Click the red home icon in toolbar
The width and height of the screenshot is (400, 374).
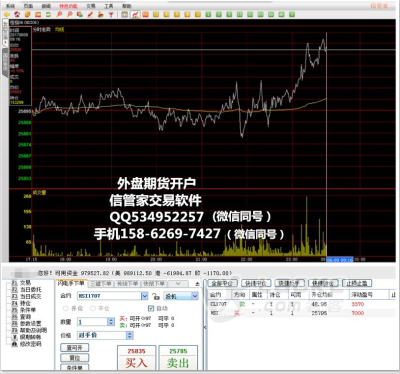pyautogui.click(x=17, y=14)
